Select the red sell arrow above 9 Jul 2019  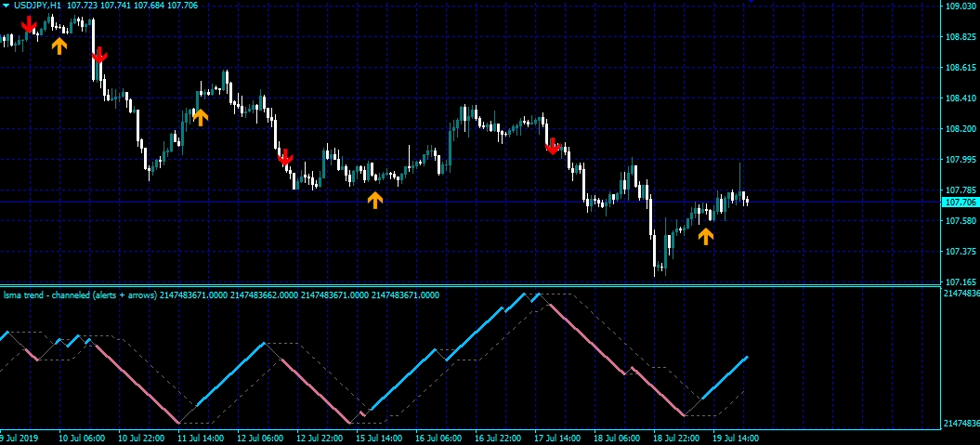click(x=29, y=24)
